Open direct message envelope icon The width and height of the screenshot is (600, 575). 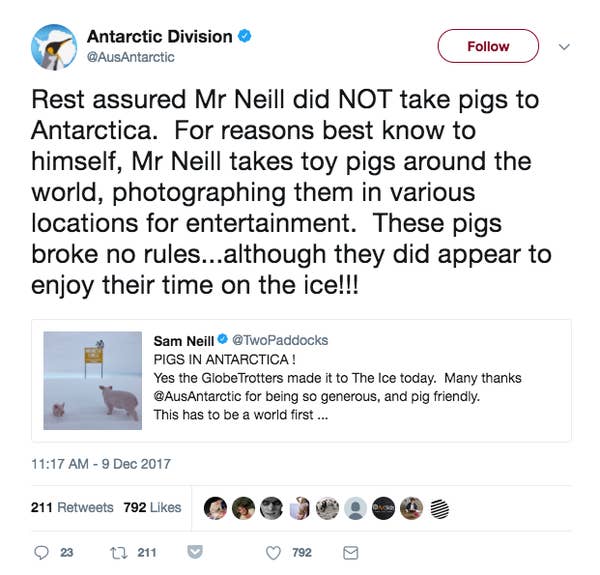click(351, 553)
